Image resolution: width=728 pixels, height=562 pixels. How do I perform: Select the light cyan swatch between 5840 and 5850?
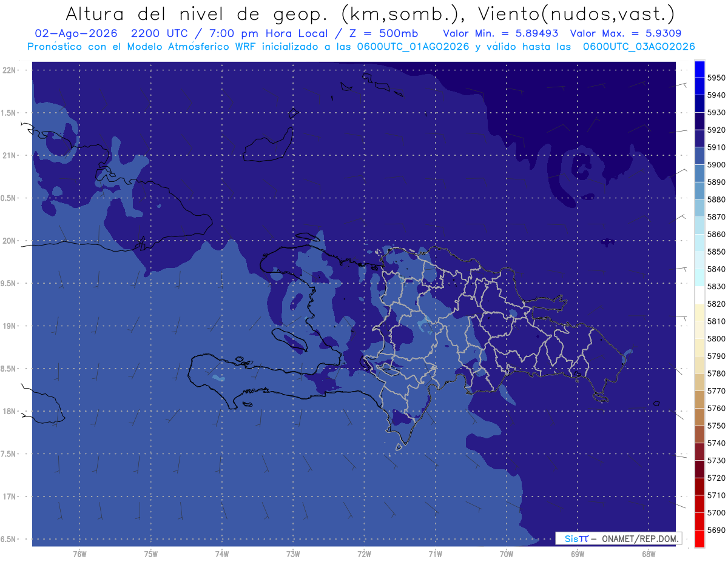tap(699, 260)
